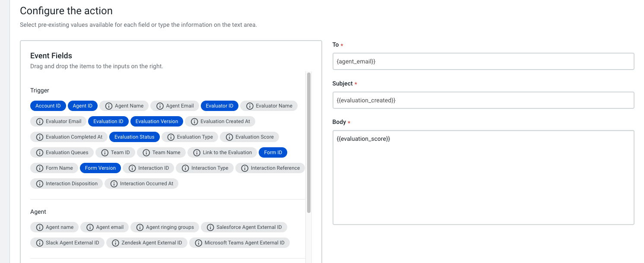Click info icon on Evaluation Score chip
The image size is (644, 263).
229,137
